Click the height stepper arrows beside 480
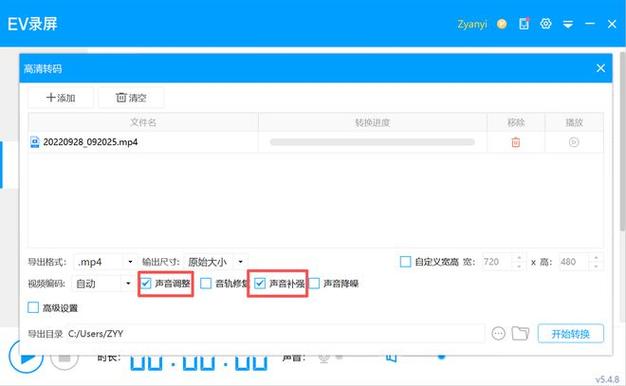626x386 pixels. pos(596,262)
